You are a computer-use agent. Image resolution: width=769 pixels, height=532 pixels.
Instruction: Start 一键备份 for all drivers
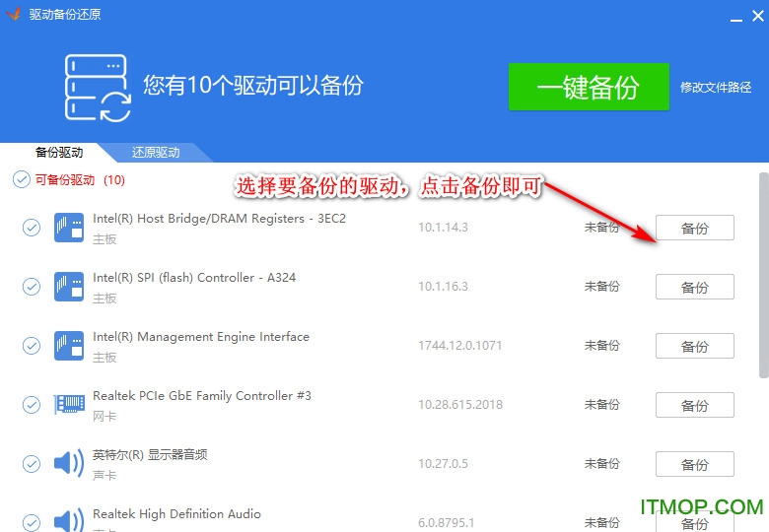[x=589, y=87]
